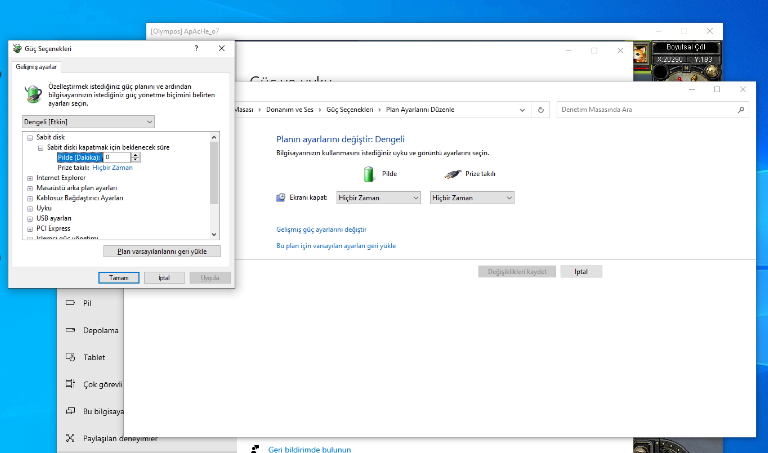Click the Pil battery icon in Settings

point(71,303)
